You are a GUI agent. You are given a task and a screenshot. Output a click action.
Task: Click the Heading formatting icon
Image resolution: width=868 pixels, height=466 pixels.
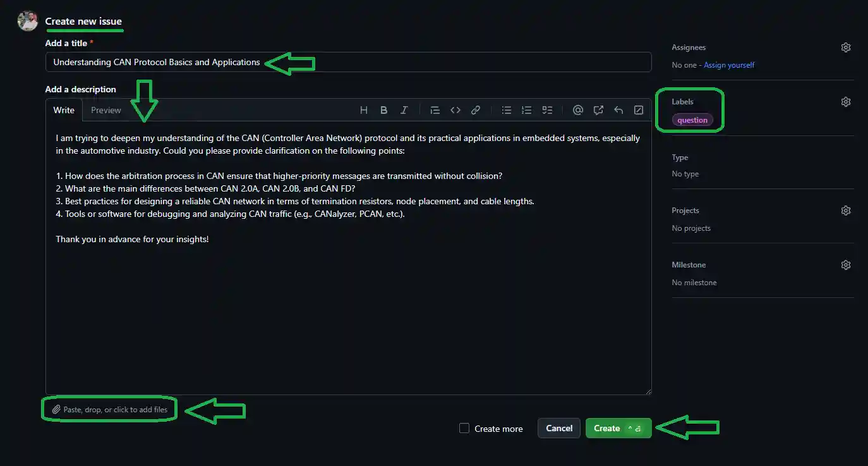(x=364, y=110)
